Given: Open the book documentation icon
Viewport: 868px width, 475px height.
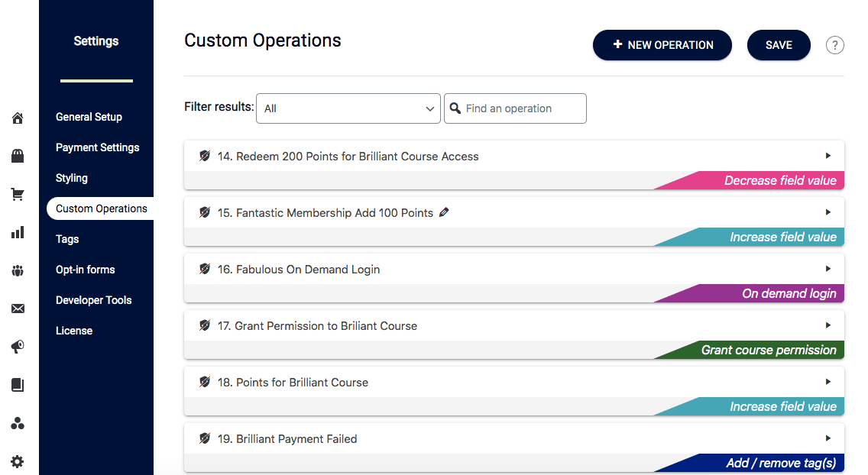Looking at the screenshot, I should click(17, 385).
